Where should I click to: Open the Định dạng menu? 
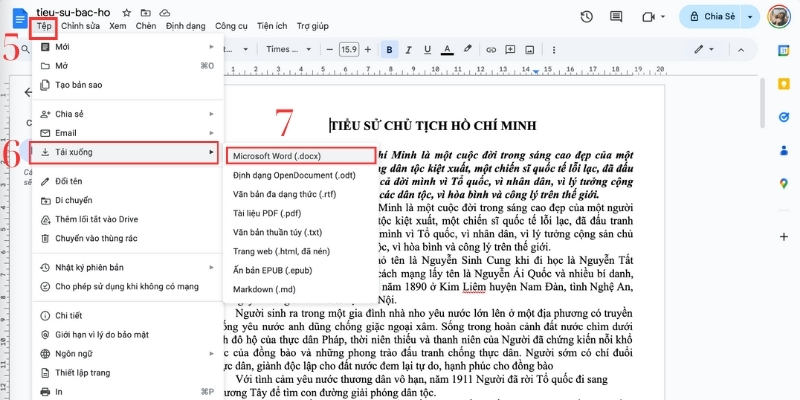click(x=186, y=26)
